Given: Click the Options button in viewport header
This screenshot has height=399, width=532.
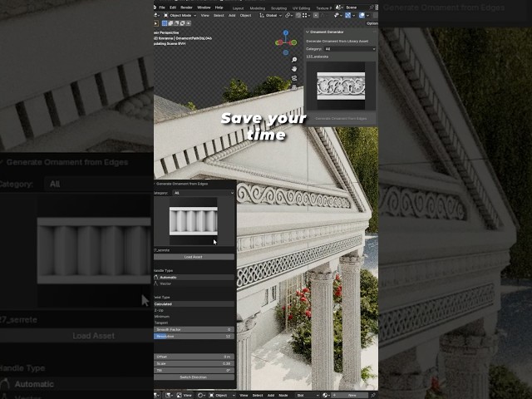Looking at the screenshot, I should tap(372, 23).
